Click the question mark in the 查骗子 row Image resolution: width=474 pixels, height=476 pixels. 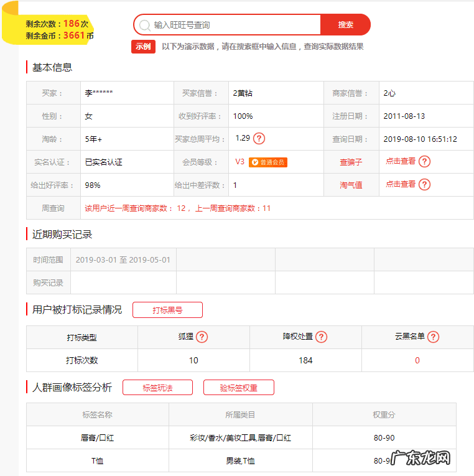click(424, 162)
